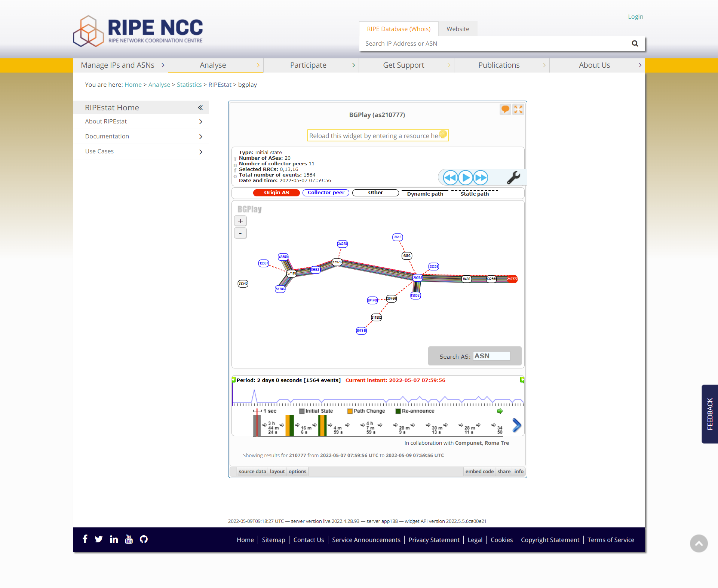Image resolution: width=718 pixels, height=588 pixels.
Task: Click the Collector peer legend badge
Action: click(326, 193)
